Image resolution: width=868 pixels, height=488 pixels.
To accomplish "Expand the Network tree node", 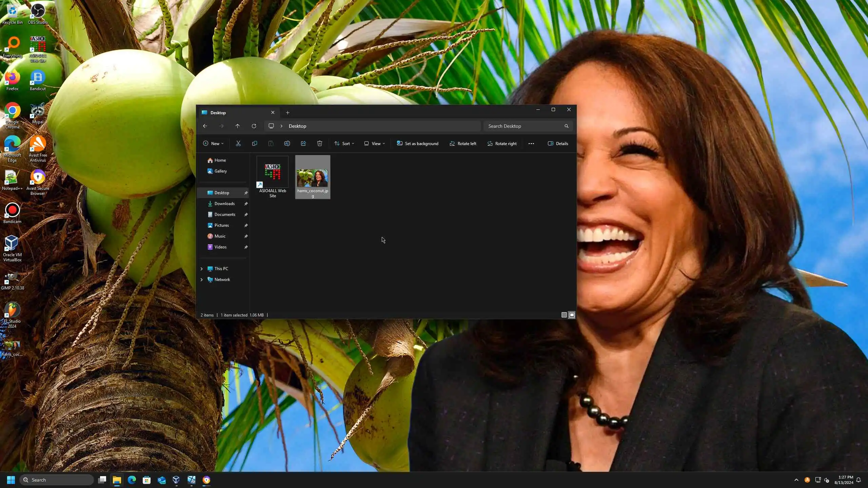I will pyautogui.click(x=202, y=280).
